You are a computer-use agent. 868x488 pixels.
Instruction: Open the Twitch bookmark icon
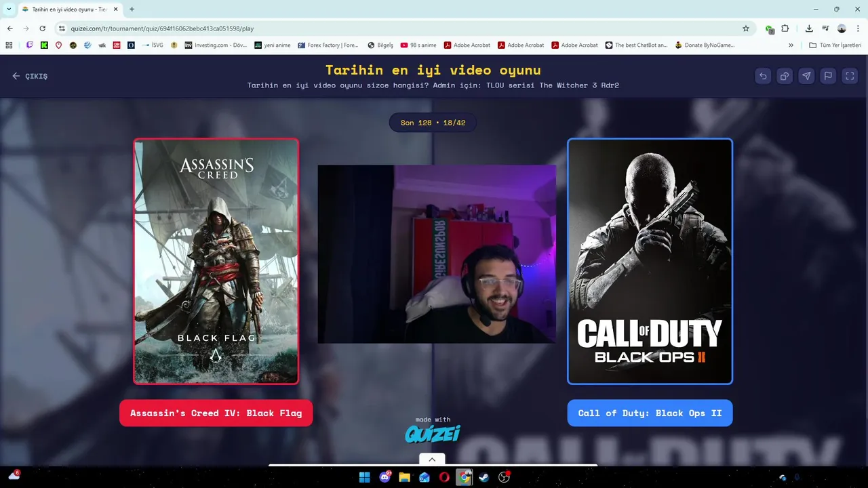point(30,45)
